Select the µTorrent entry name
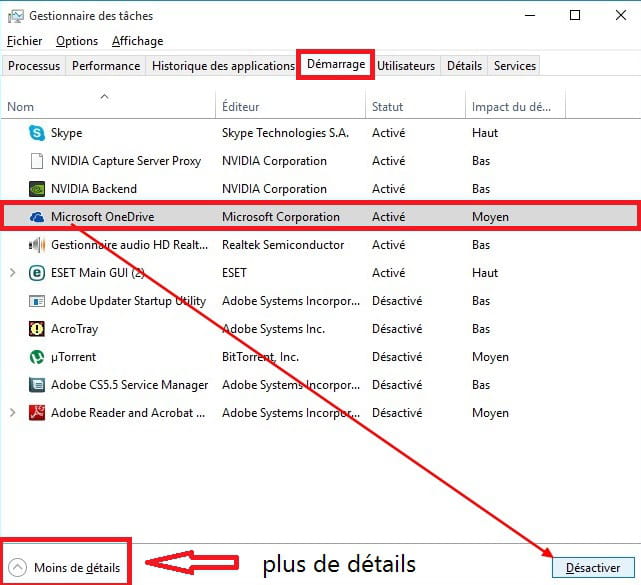Screen dimensions: 641x585 (x=73, y=357)
